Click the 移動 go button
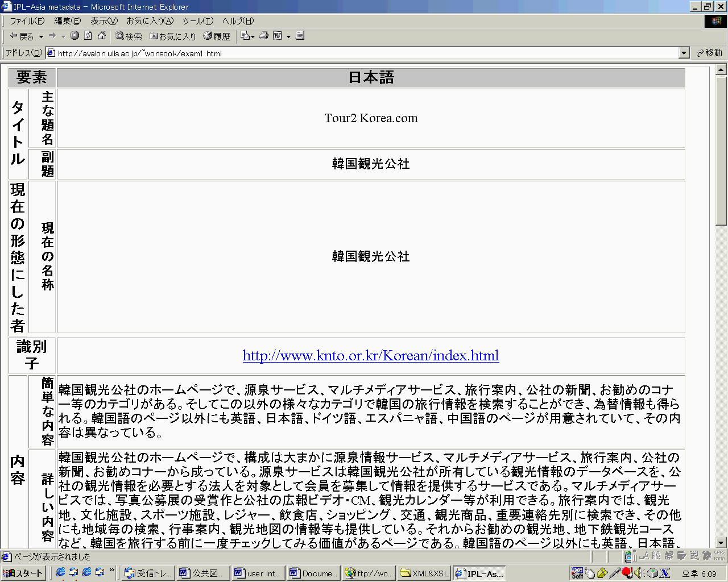This screenshot has height=582, width=728. pyautogui.click(x=709, y=53)
